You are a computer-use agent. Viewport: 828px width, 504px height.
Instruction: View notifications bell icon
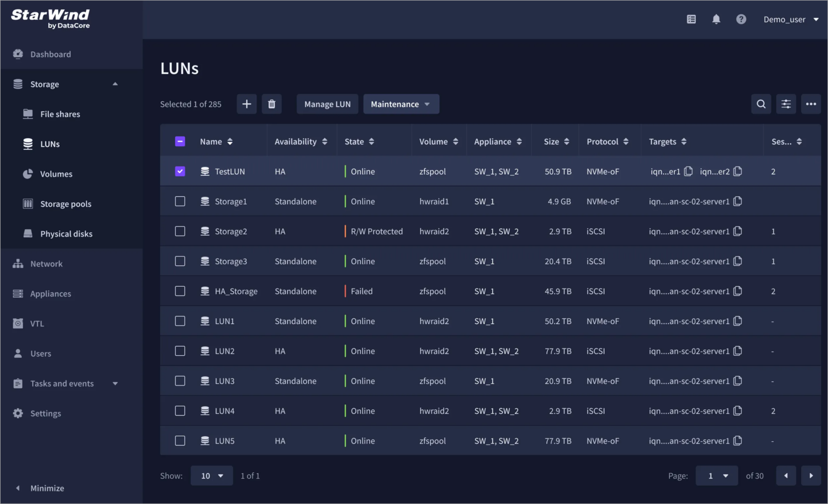pos(716,19)
